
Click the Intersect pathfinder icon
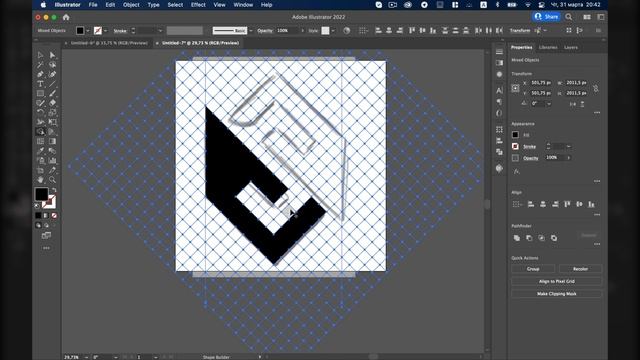[x=541, y=238]
